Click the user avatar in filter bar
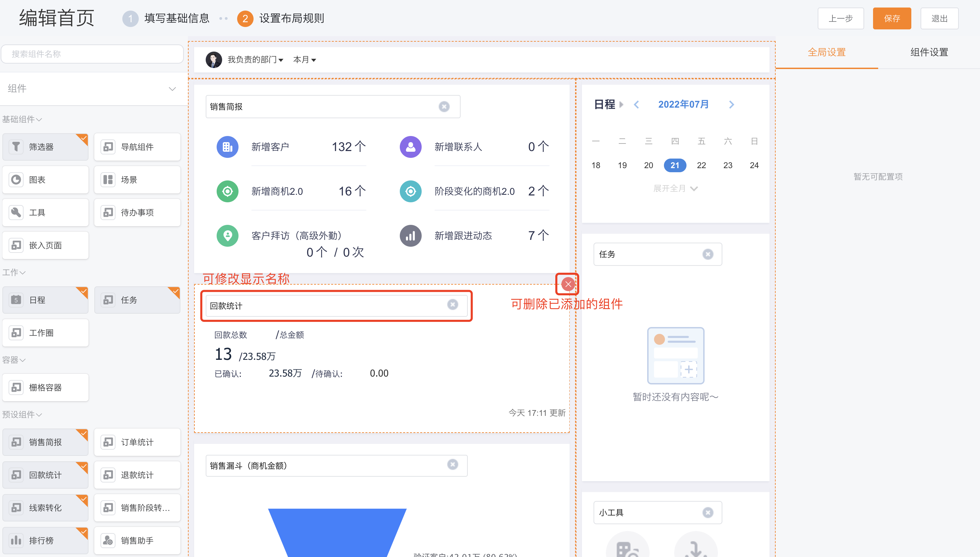980x557 pixels. 214,60
